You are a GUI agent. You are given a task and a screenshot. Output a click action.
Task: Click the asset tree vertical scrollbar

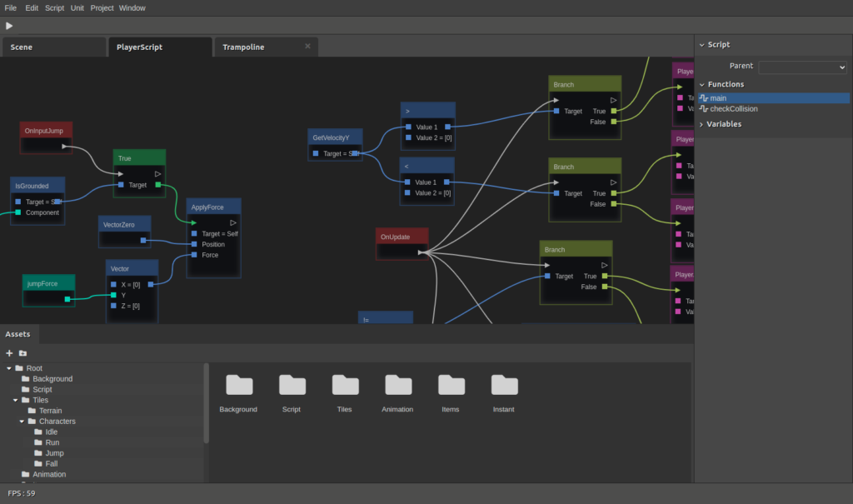point(207,403)
